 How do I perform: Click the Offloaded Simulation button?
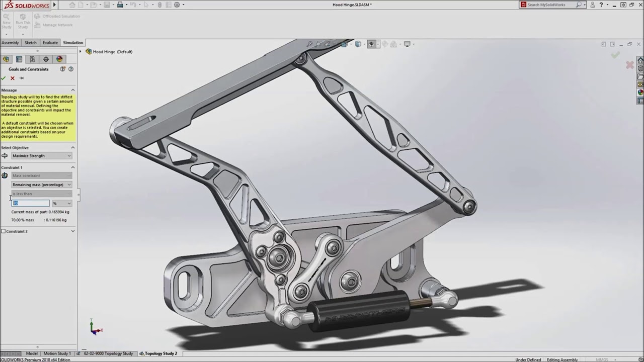[x=57, y=16]
